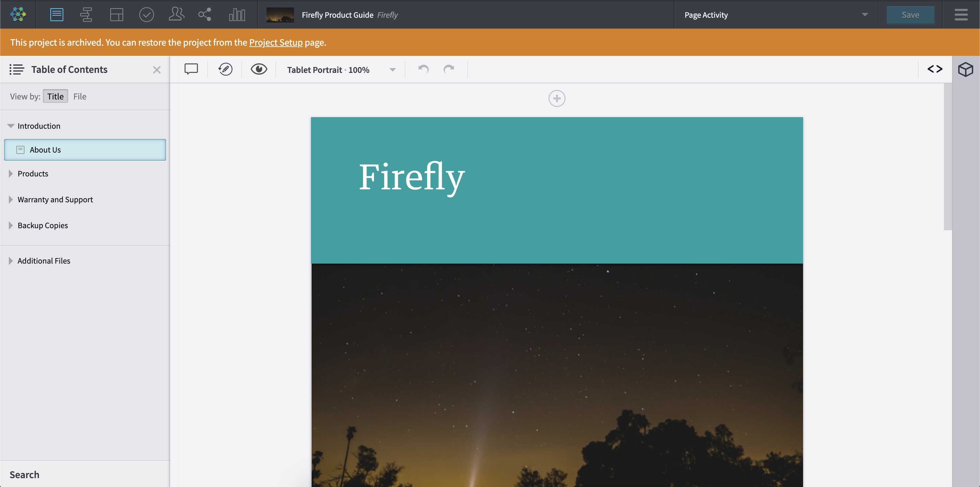Open the comments speech bubble icon
Viewport: 980px width, 487px height.
tap(191, 69)
